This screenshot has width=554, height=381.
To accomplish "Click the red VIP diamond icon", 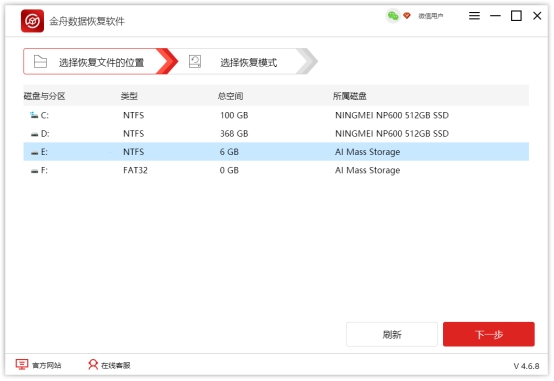I will 407,16.
